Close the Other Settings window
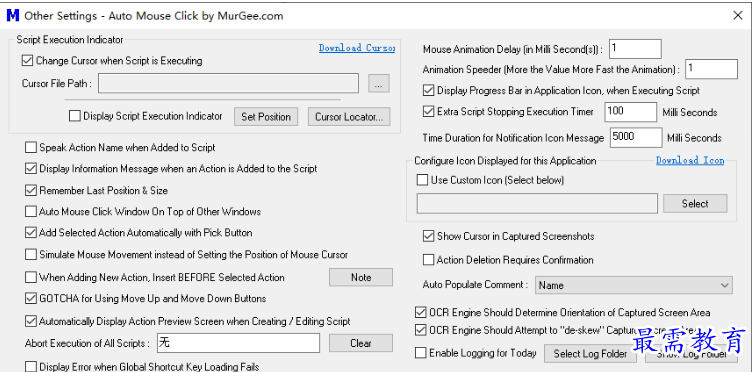Viewport: 754px width, 372px height. coord(738,15)
